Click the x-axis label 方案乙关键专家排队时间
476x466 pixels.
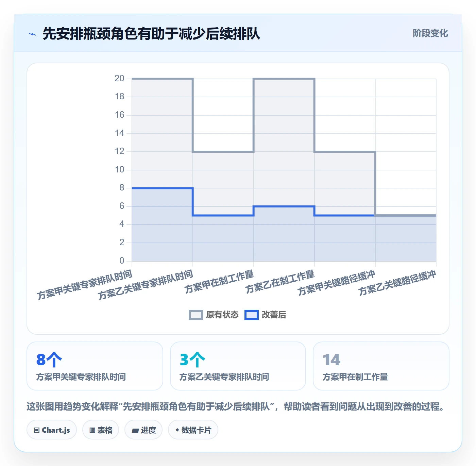[x=145, y=285]
